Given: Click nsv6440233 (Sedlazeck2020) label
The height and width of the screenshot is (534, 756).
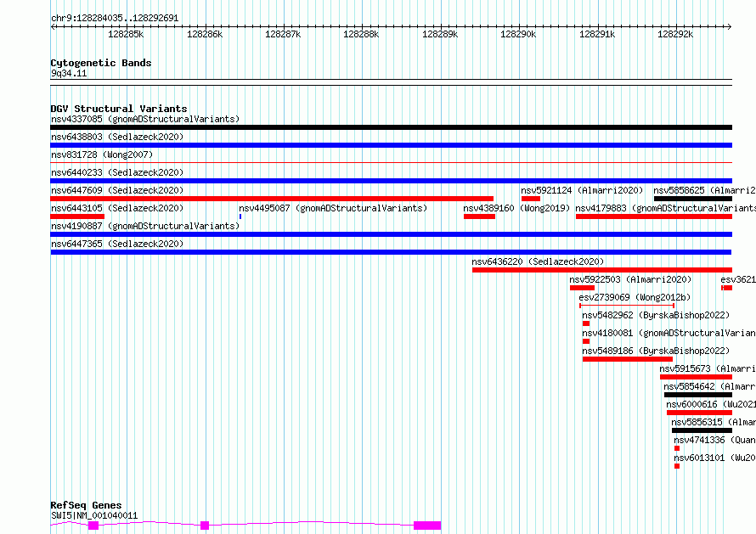Looking at the screenshot, I should coord(117,172).
